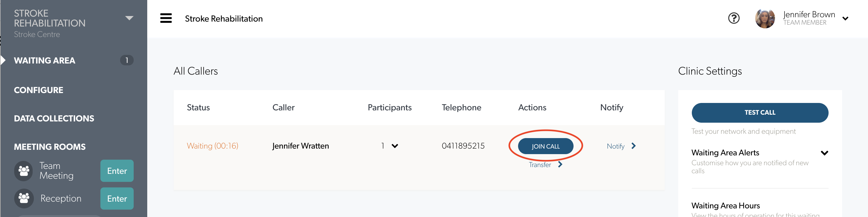This screenshot has width=868, height=217.
Task: Click the waiting area count badge
Action: (x=127, y=60)
